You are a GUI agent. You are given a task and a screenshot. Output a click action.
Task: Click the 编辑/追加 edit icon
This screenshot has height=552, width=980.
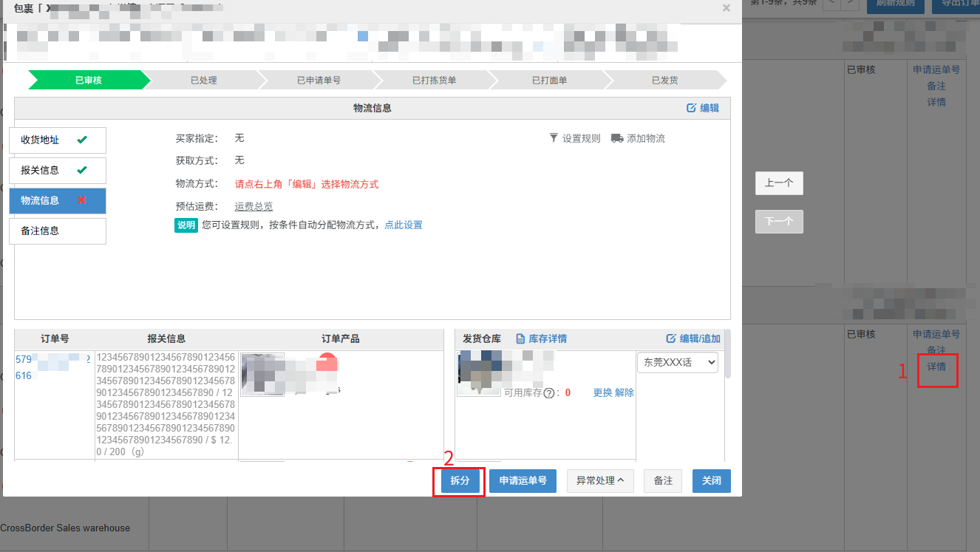[x=671, y=338]
